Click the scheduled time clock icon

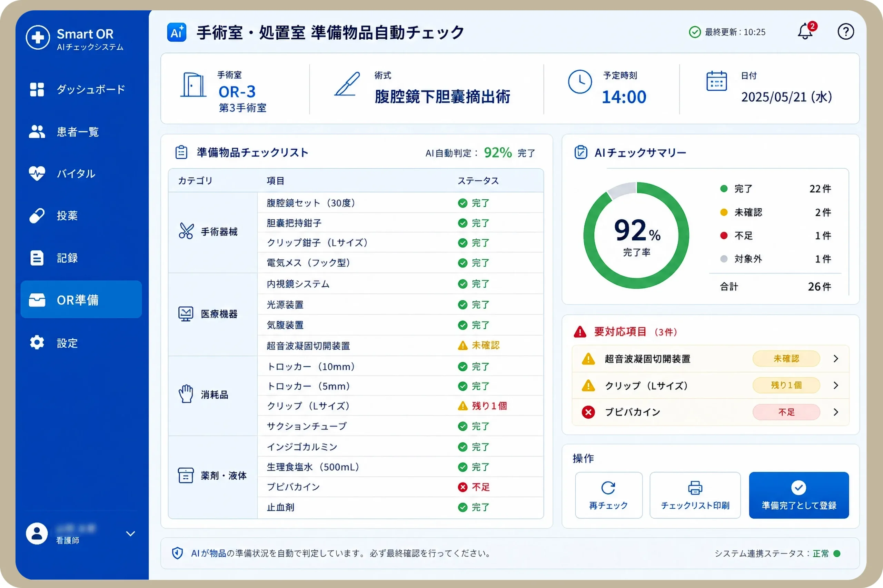pyautogui.click(x=580, y=81)
